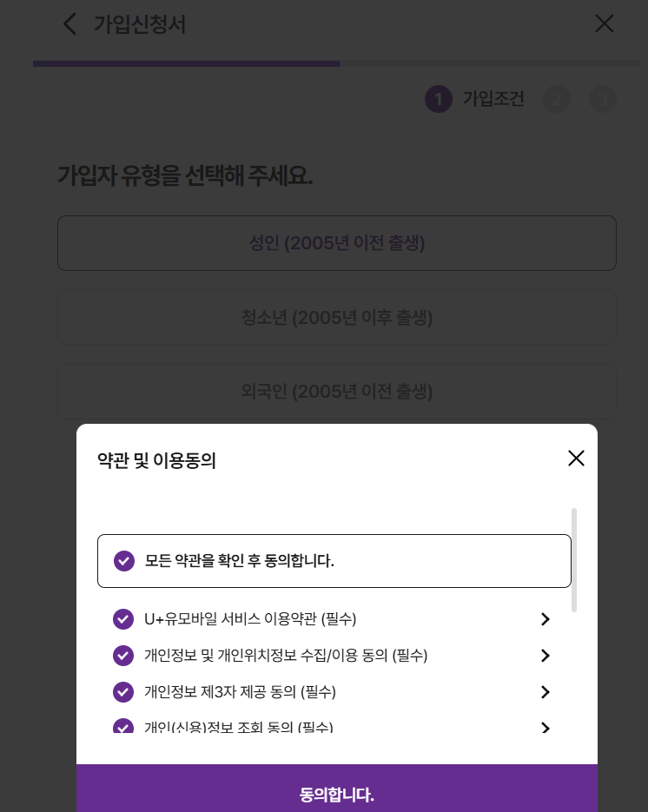
Task: Click 가입자 유형을 선택해 주세요. heading
Action: (185, 175)
